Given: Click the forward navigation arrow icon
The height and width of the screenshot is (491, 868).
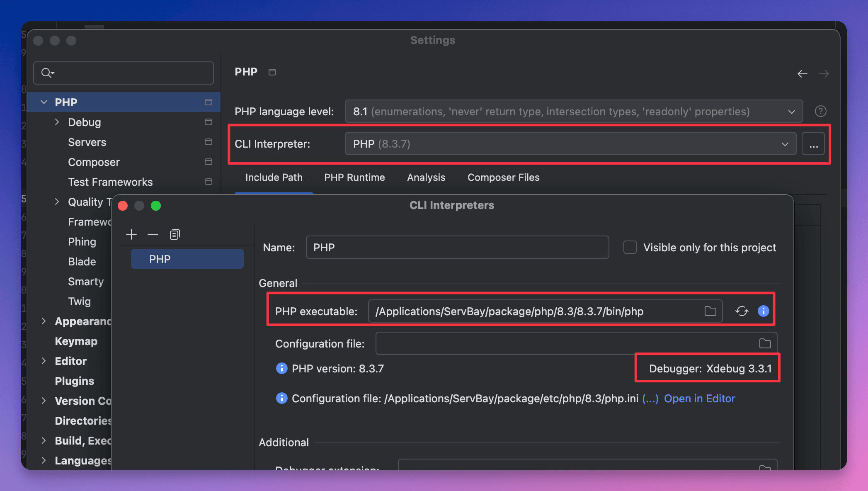Looking at the screenshot, I should (x=824, y=73).
